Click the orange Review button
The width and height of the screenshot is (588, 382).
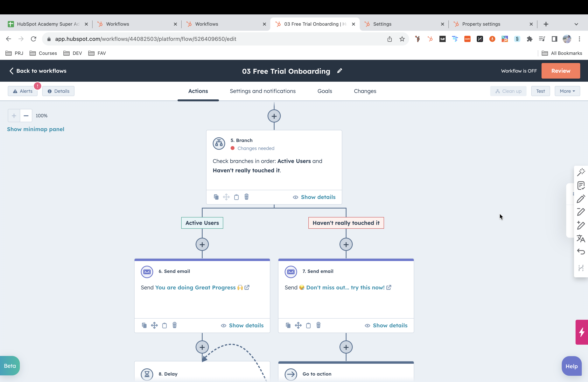point(560,71)
